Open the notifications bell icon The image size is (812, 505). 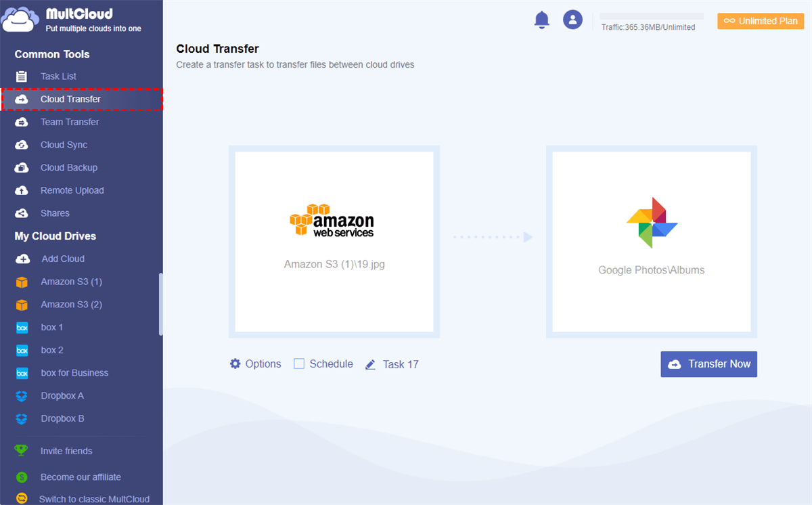pos(542,20)
